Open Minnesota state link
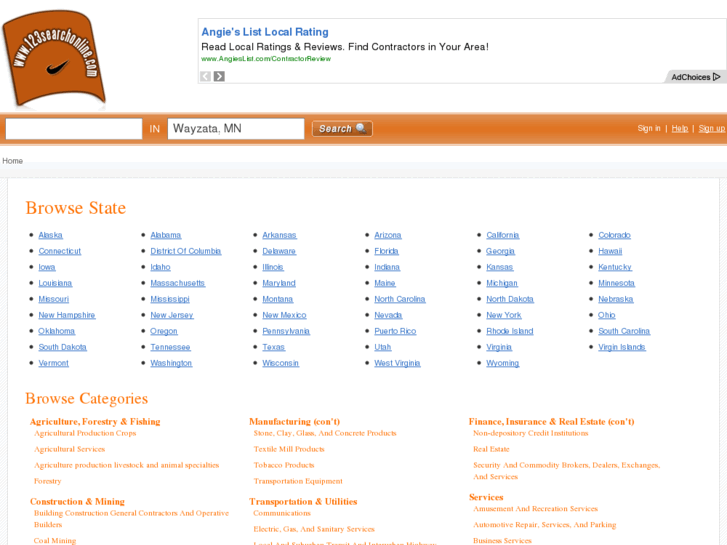Viewport: 727px width, 545px height. [616, 283]
